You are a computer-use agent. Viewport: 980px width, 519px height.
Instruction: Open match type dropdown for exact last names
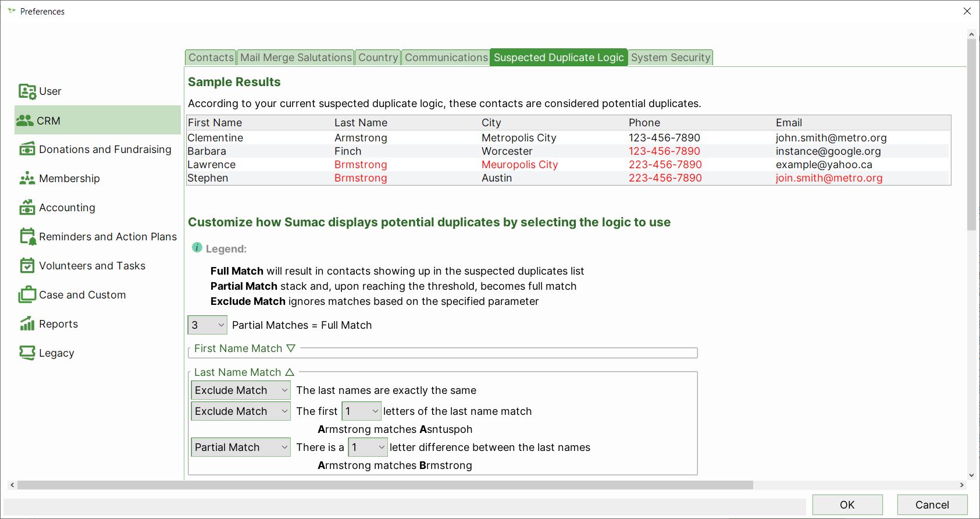pyautogui.click(x=241, y=390)
